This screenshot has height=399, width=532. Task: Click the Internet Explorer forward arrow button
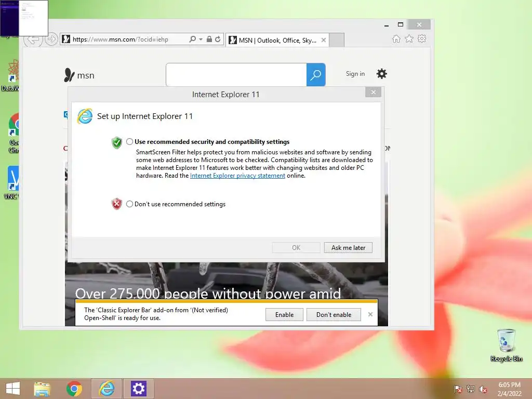point(51,39)
